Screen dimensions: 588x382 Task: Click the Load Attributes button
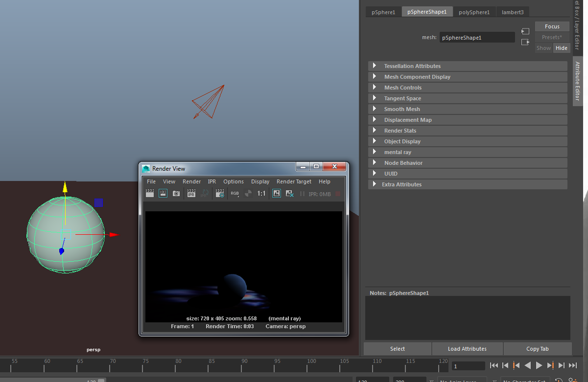click(x=467, y=349)
